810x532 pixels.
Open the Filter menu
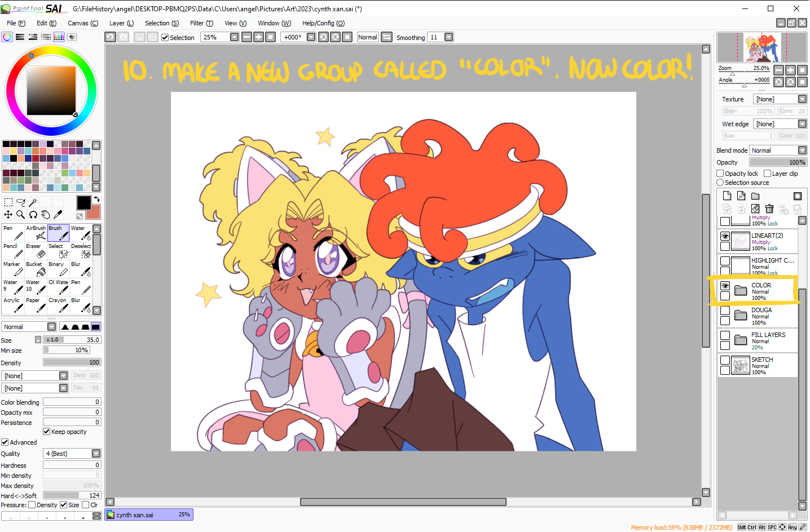point(201,23)
